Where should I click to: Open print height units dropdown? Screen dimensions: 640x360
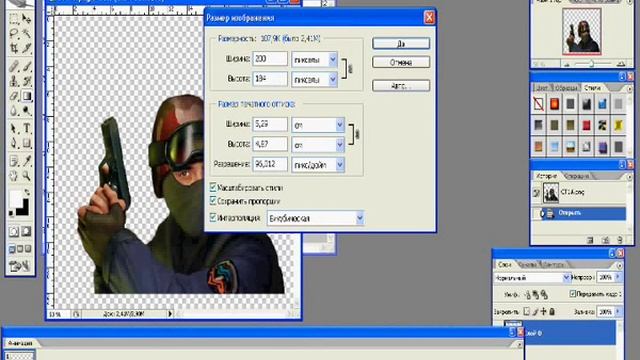click(340, 144)
